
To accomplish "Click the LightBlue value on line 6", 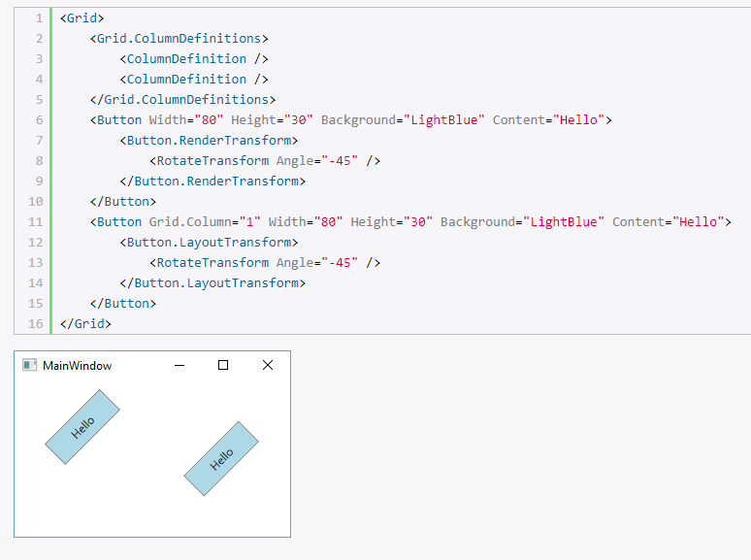I will click(447, 119).
